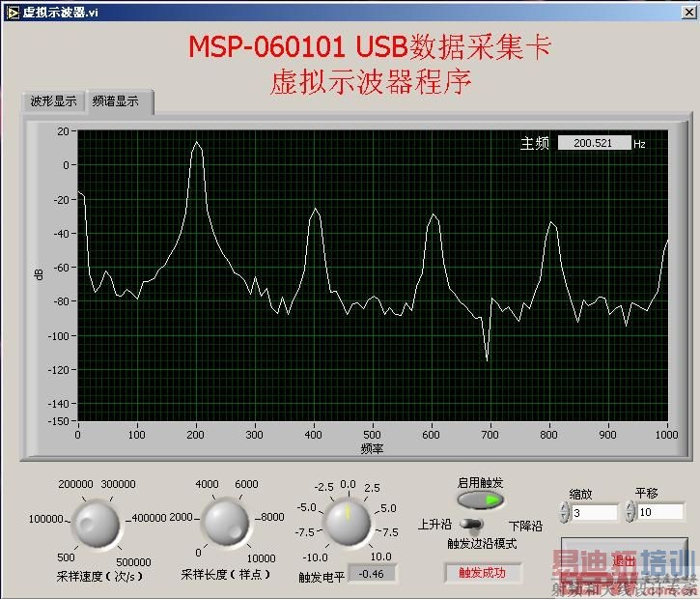
Task: Click the 触发成功 status indicator
Action: coord(482,573)
